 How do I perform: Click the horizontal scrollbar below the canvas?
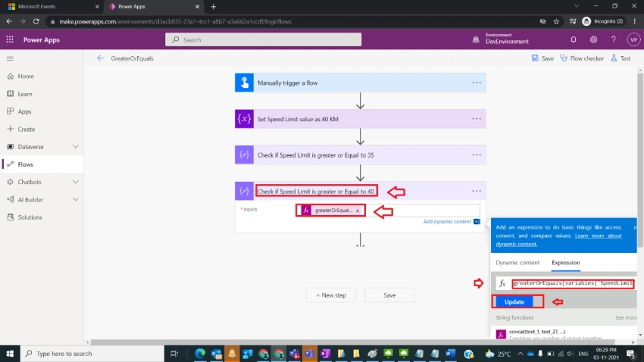coord(352,342)
